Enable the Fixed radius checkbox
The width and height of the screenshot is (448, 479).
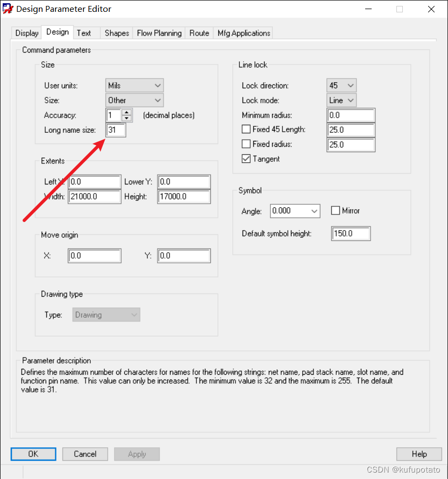[246, 144]
